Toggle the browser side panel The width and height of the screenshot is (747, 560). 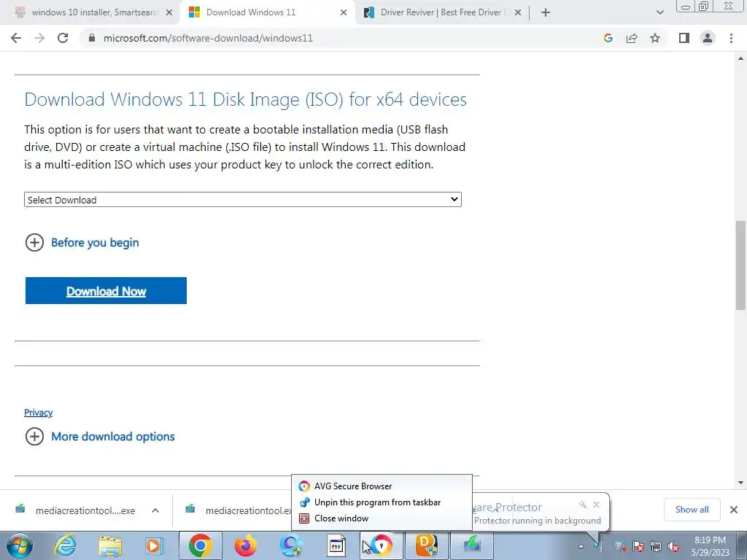[x=684, y=38]
